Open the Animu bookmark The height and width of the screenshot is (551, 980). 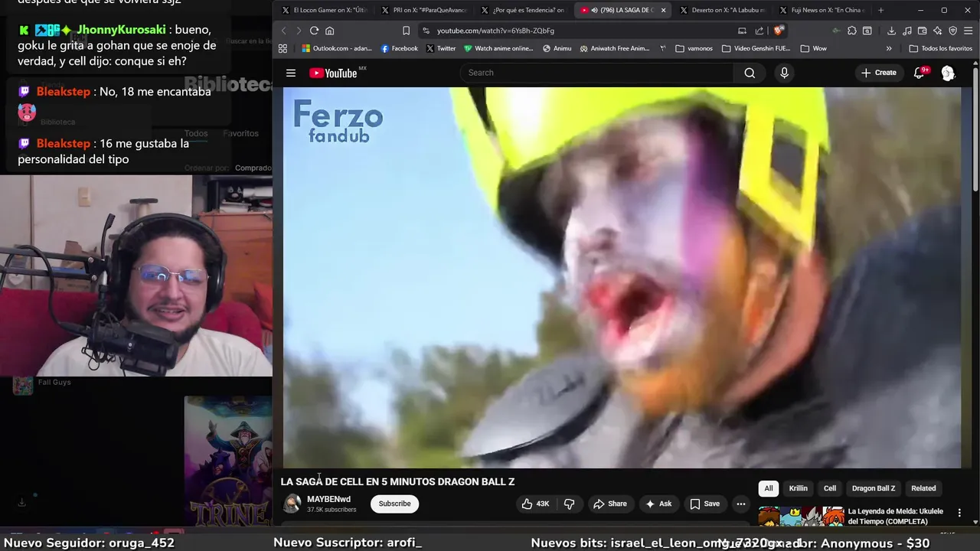pos(557,48)
